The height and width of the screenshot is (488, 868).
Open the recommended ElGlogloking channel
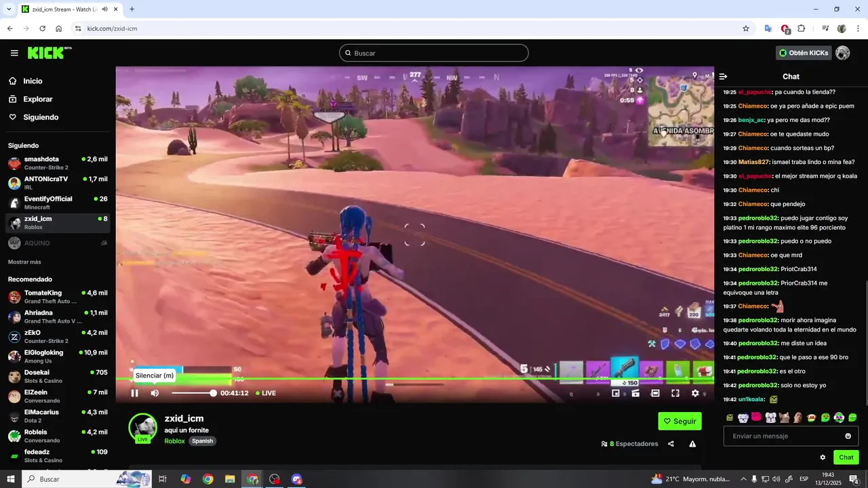(58, 357)
